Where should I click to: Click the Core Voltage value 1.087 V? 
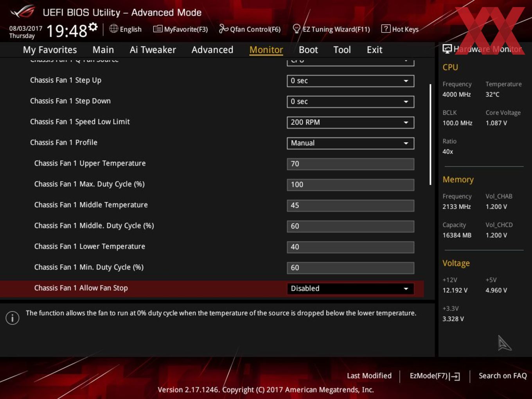(496, 123)
